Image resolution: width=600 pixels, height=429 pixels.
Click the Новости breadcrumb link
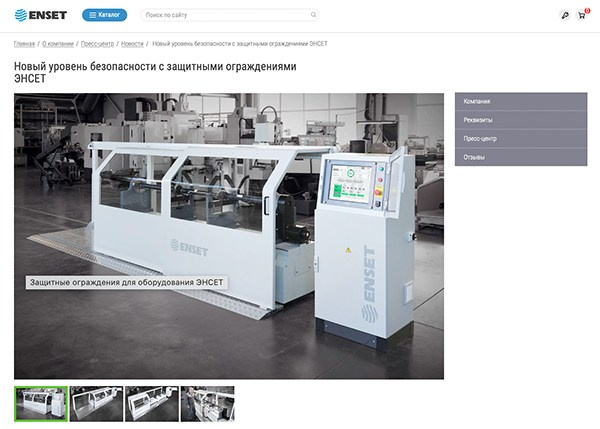(x=132, y=44)
